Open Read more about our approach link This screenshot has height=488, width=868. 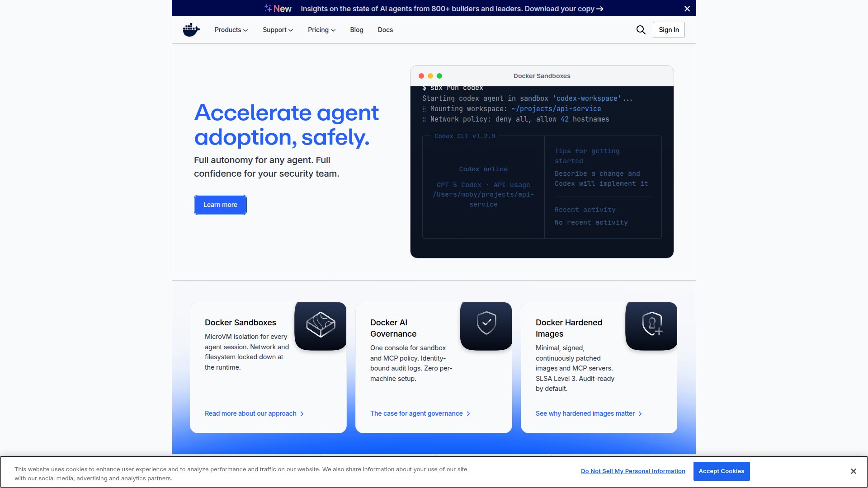click(254, 413)
